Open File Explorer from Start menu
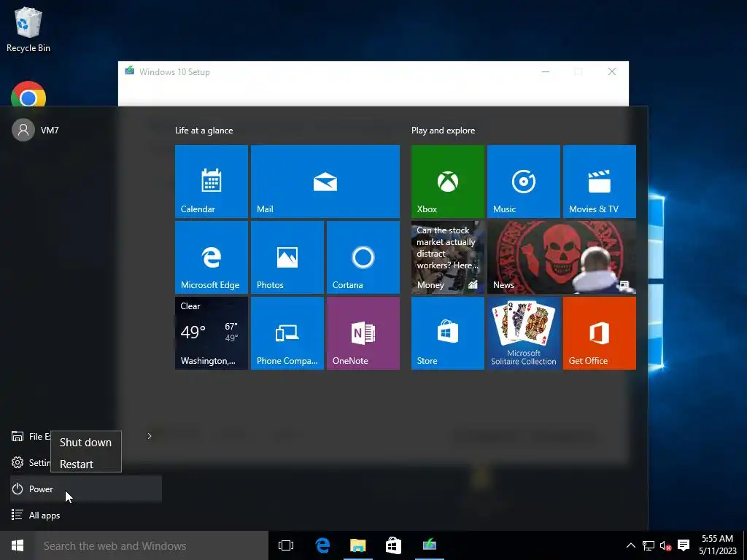747x560 pixels. pyautogui.click(x=31, y=436)
